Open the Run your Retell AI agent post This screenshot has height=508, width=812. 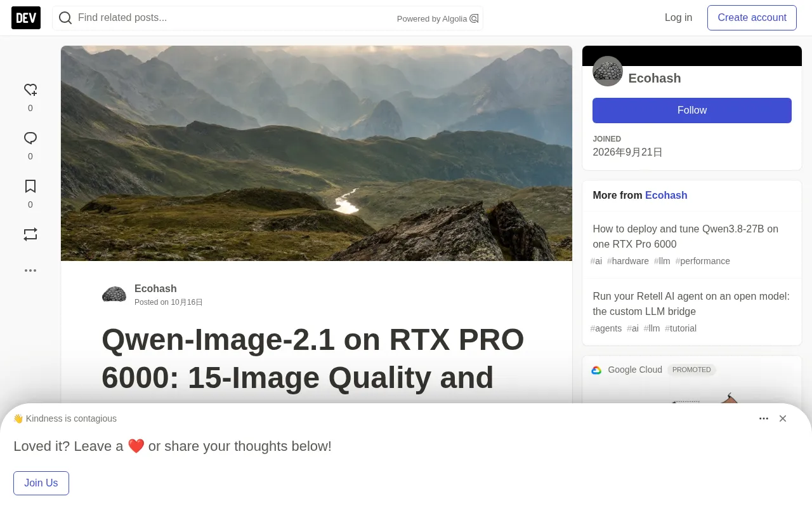click(x=691, y=304)
